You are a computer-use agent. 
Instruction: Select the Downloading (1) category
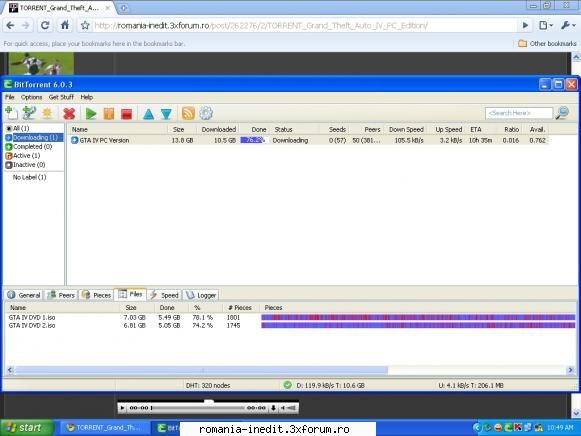point(34,137)
